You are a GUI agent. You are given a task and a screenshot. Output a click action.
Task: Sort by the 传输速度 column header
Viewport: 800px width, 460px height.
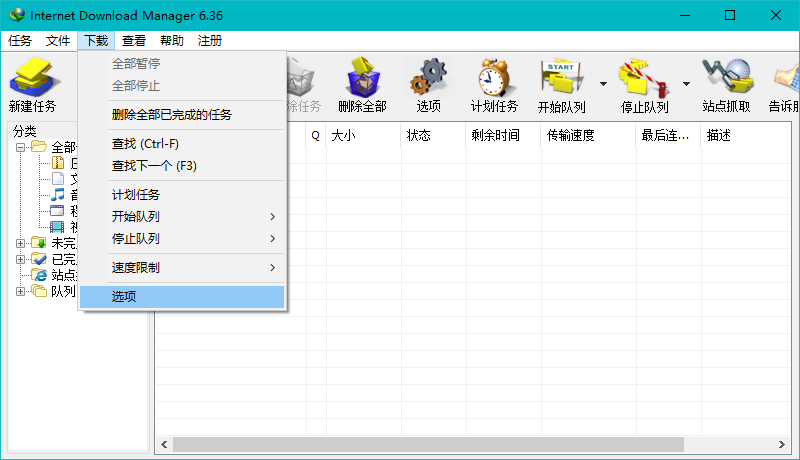click(x=589, y=135)
